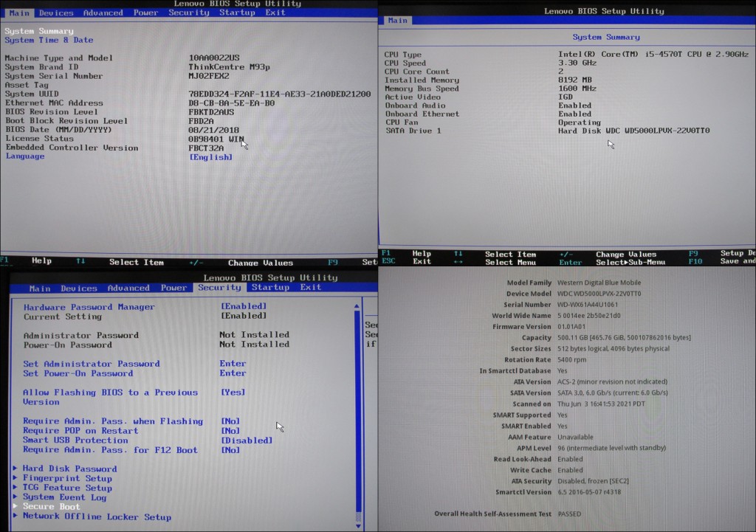Click ESC Exit hint in CPU summary screen
The height and width of the screenshot is (532, 756).
click(406, 262)
